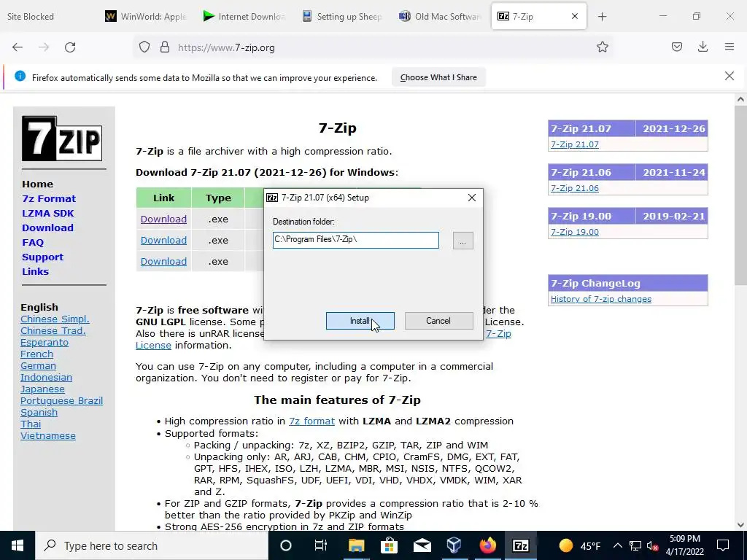This screenshot has width=747, height=560.
Task: Show hidden system tray icons
Action: click(x=617, y=545)
